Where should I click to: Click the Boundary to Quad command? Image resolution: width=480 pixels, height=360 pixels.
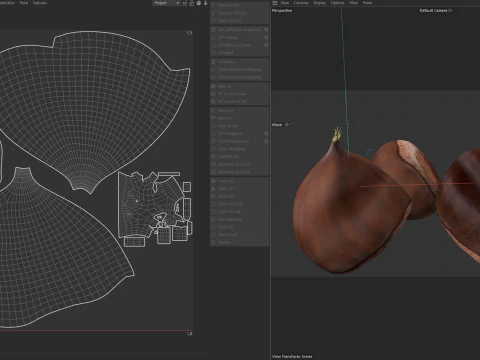point(240,172)
